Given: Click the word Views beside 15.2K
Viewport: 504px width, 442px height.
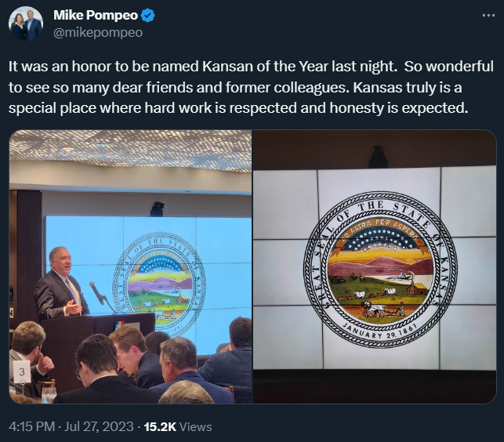Looking at the screenshot, I should tap(195, 426).
